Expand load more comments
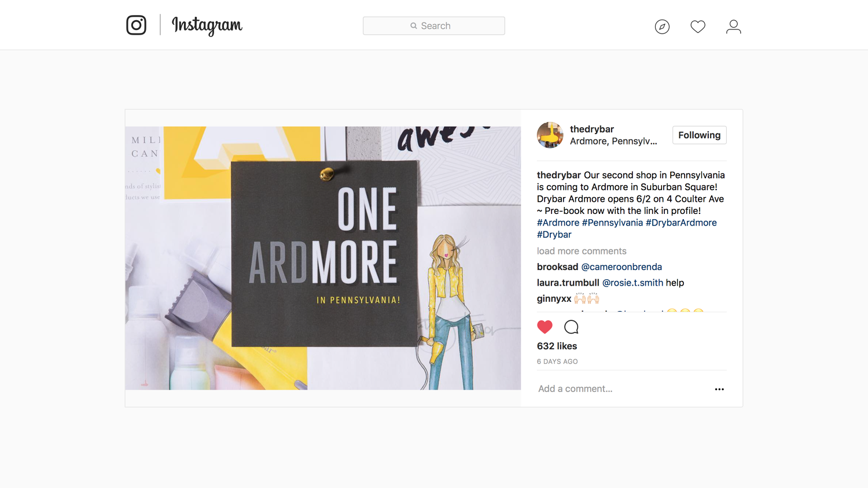Viewport: 868px width, 488px height. point(582,251)
